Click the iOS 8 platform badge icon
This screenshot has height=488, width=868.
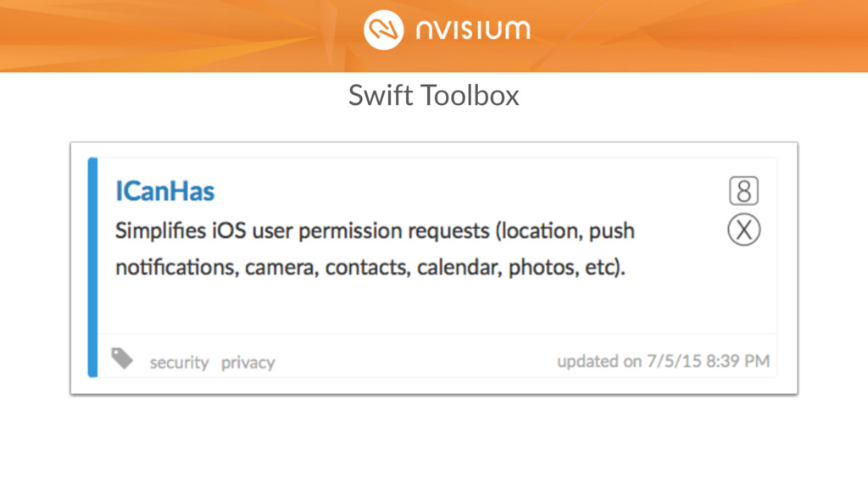click(x=743, y=191)
